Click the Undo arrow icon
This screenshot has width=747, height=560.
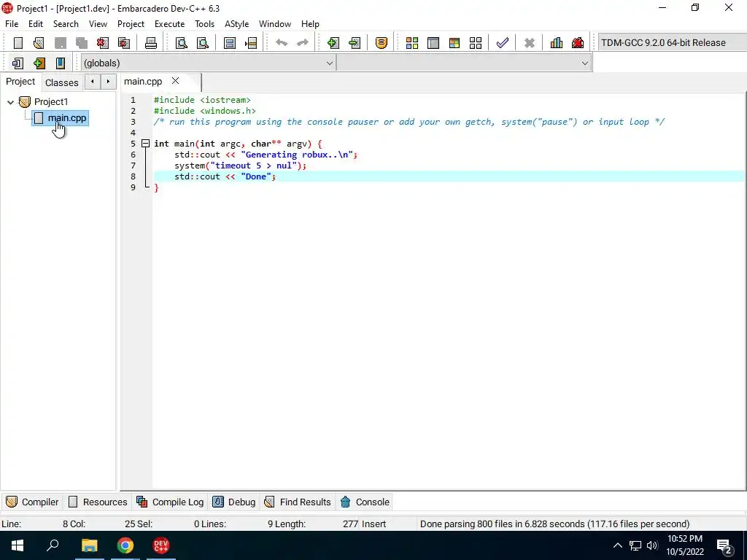click(282, 43)
